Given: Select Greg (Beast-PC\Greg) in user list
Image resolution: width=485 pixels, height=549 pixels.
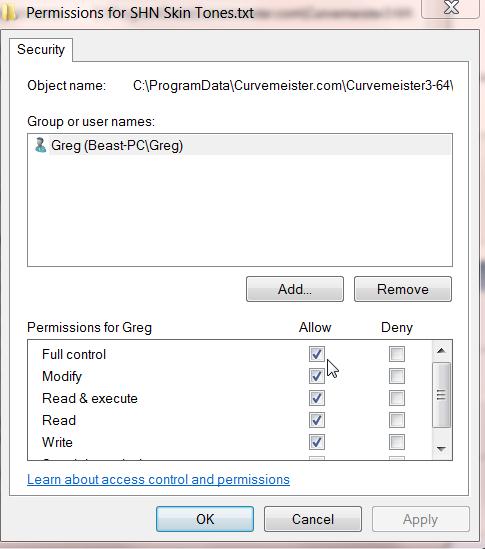Looking at the screenshot, I should [x=240, y=145].
